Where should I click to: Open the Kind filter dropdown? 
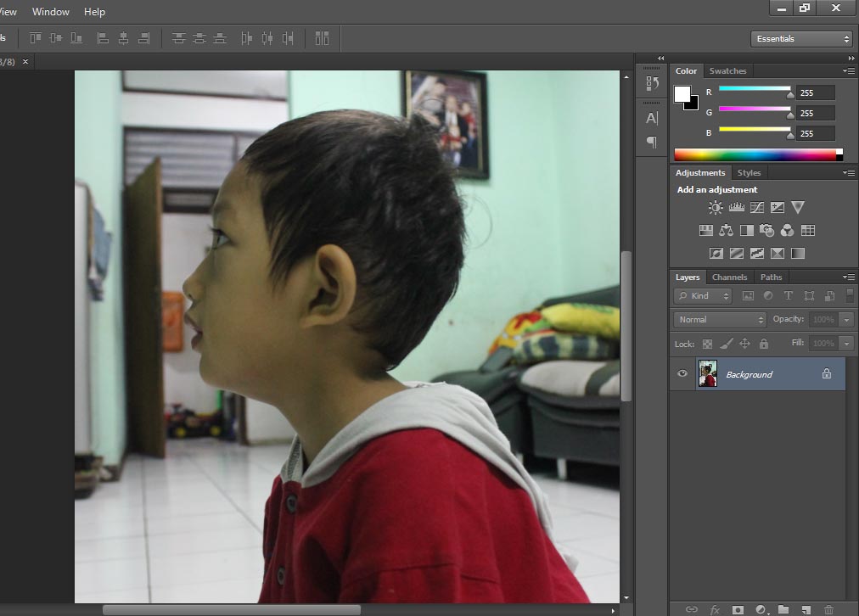pos(702,295)
